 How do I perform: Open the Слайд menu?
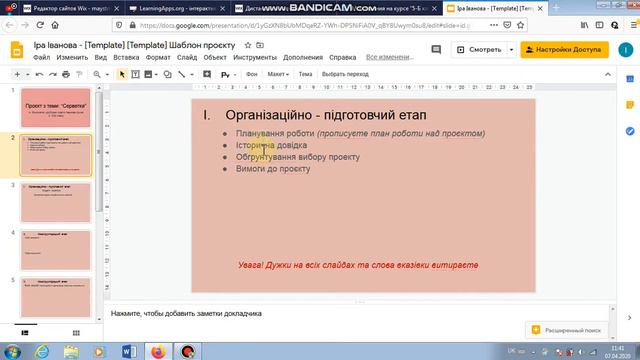[187, 58]
